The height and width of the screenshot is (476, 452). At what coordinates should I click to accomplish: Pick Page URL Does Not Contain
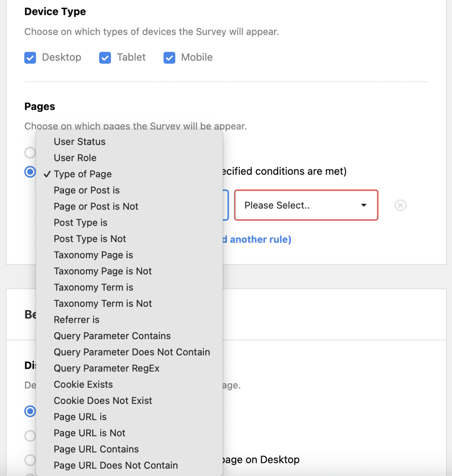point(116,465)
